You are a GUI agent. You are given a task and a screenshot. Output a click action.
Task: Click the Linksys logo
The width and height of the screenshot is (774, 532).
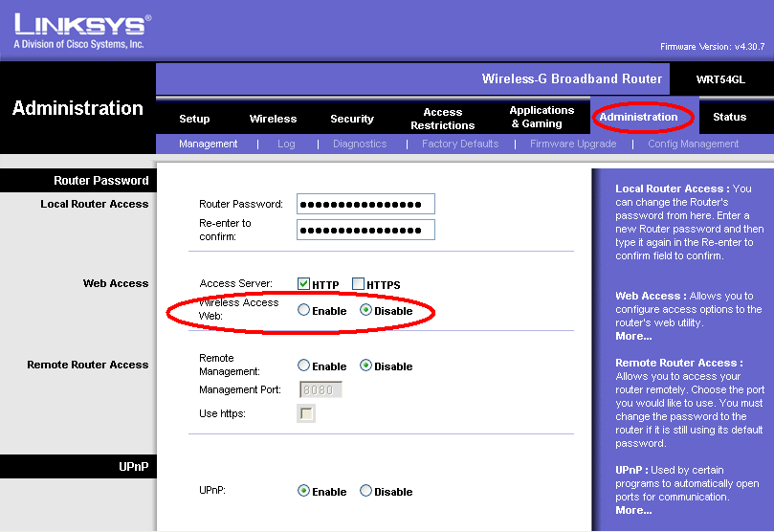coord(82,31)
